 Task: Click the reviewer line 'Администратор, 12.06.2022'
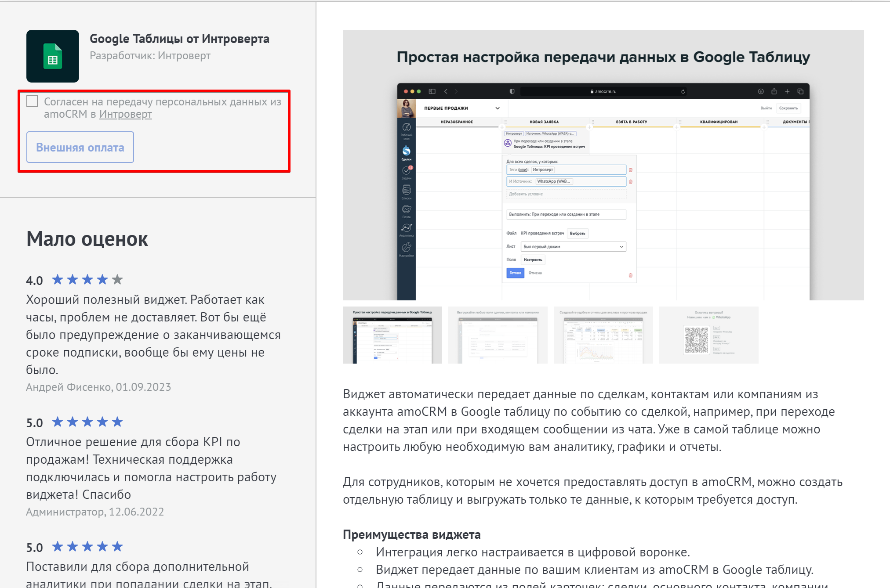[x=95, y=512]
